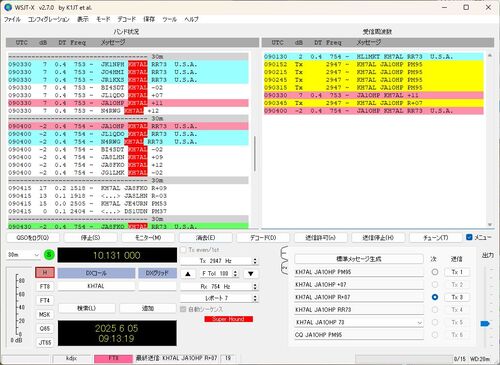Click the Rx frequency pane vertical scrollbar
Screen dimensions: 500x365
pyautogui.click(x=490, y=140)
